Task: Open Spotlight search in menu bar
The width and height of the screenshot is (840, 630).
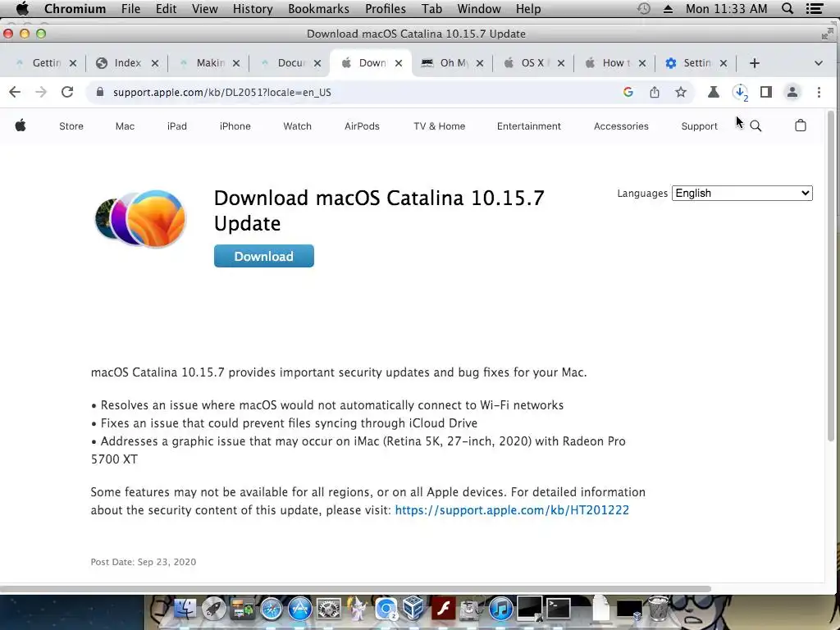Action: tap(787, 8)
